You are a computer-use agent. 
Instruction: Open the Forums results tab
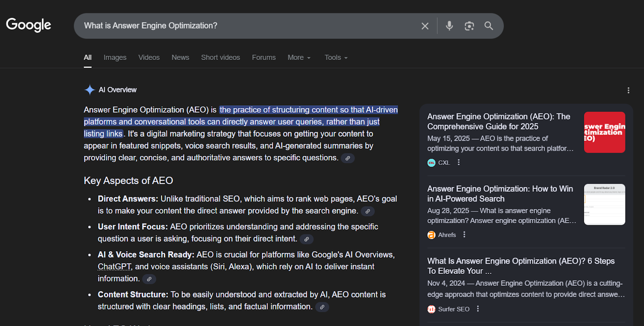[264, 57]
